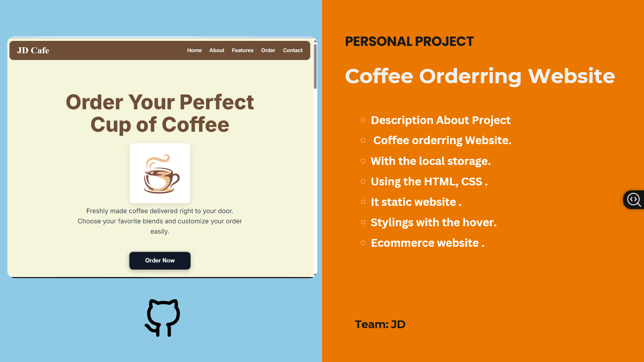Open the About nav item

(x=217, y=50)
